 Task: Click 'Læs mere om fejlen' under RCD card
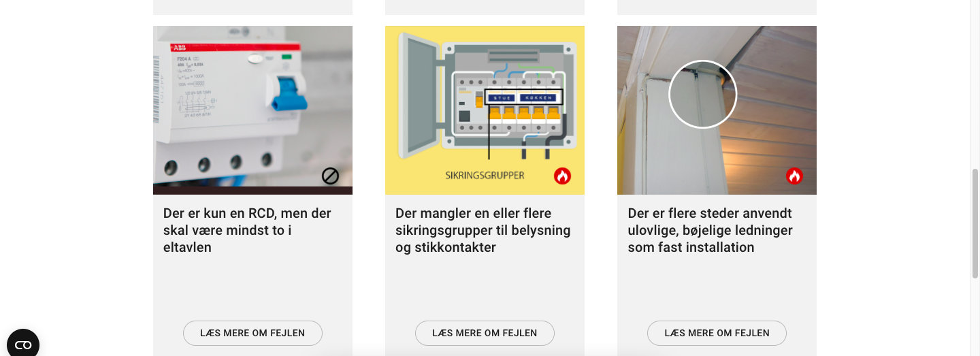252,333
